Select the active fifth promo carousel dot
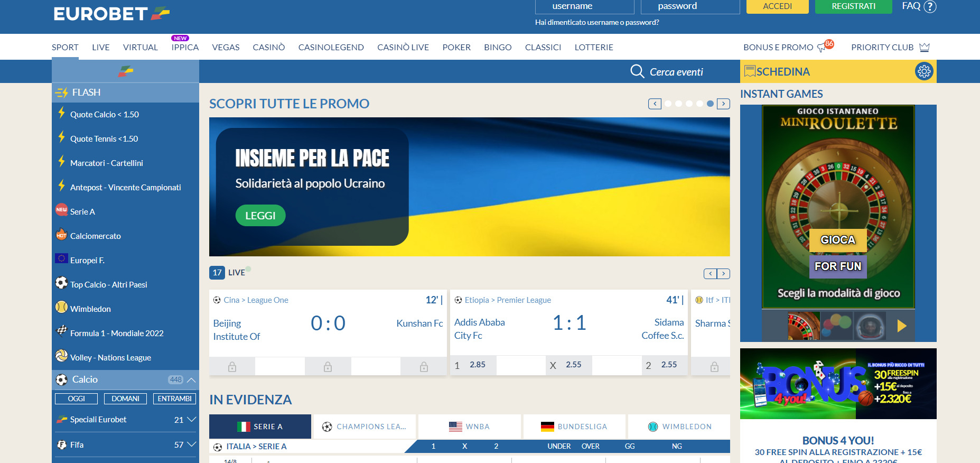Screen dimensions: 980x463 coord(710,104)
